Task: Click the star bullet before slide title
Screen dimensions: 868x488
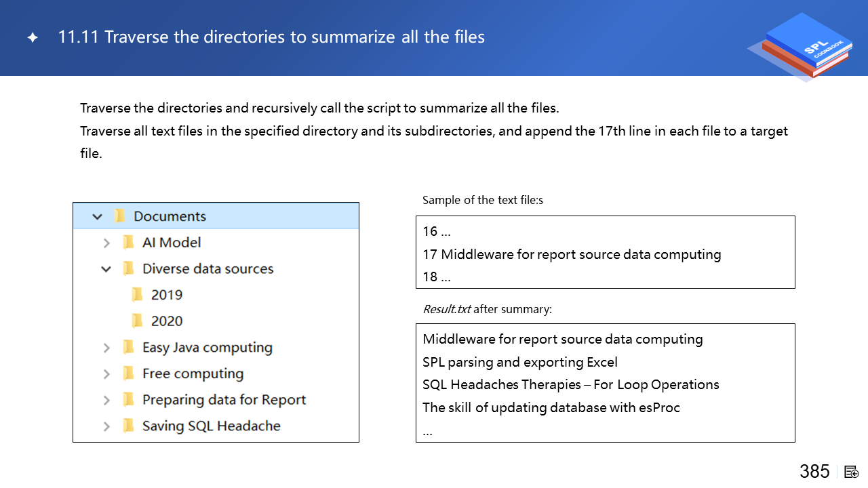Action: (x=32, y=38)
